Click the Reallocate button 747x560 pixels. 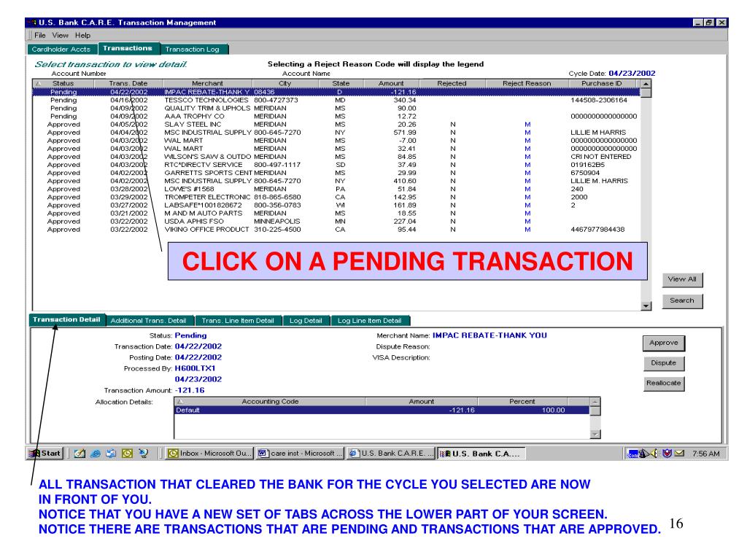pos(664,383)
